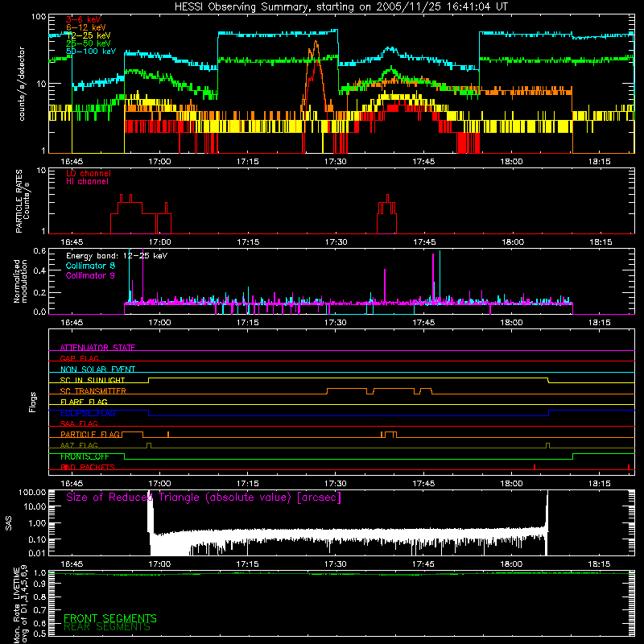Click the BAD PACKETS flag label
644x644 pixels.
click(x=88, y=467)
